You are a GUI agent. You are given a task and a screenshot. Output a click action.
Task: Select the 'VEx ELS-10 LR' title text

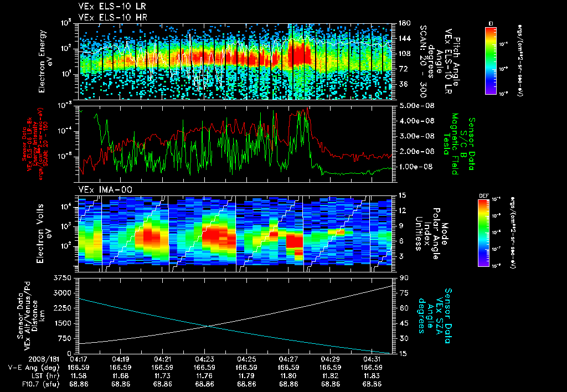tap(112, 7)
